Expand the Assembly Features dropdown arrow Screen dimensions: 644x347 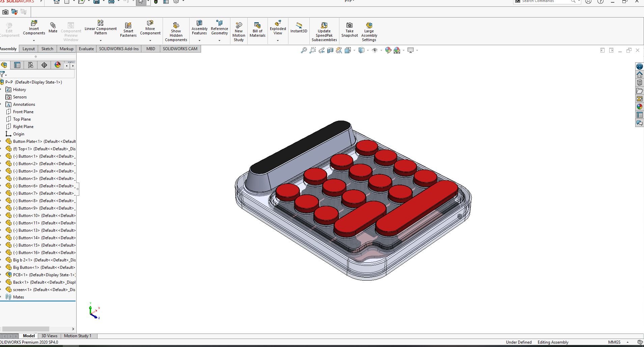click(199, 40)
